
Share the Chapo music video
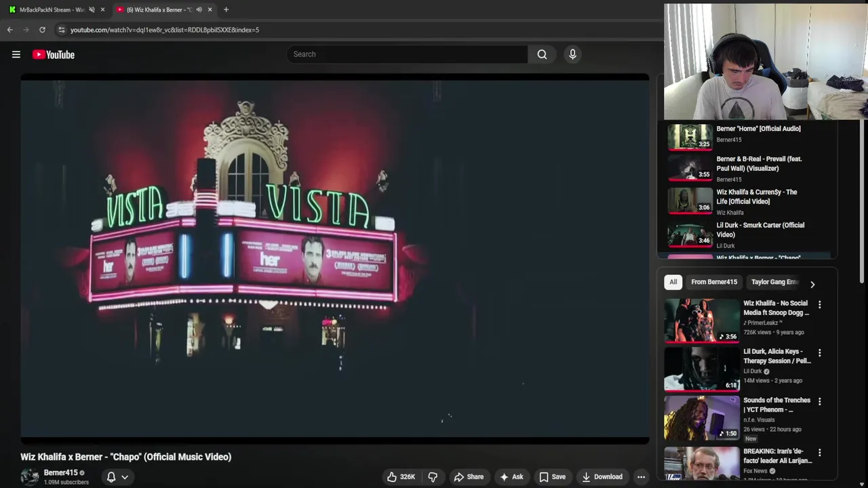(469, 477)
